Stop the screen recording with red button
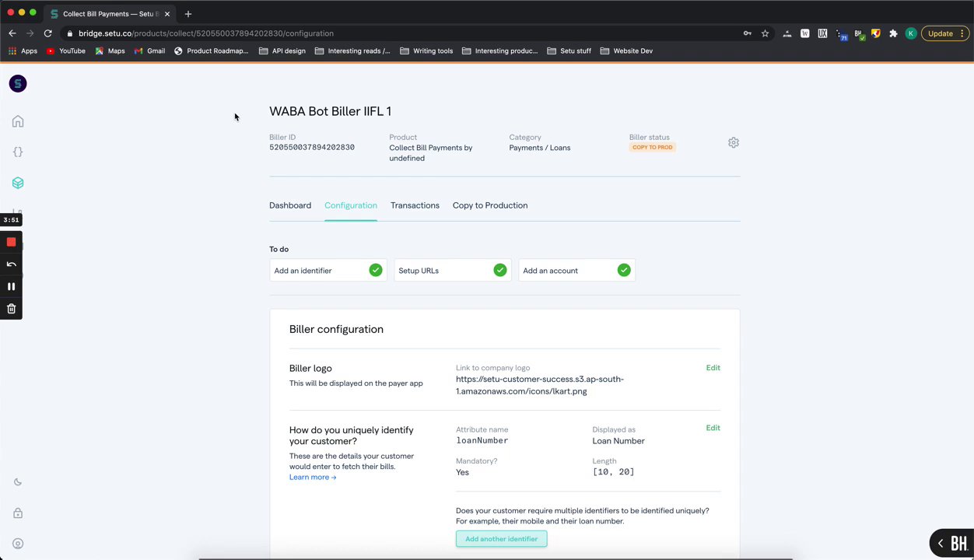The image size is (974, 560). tap(11, 242)
